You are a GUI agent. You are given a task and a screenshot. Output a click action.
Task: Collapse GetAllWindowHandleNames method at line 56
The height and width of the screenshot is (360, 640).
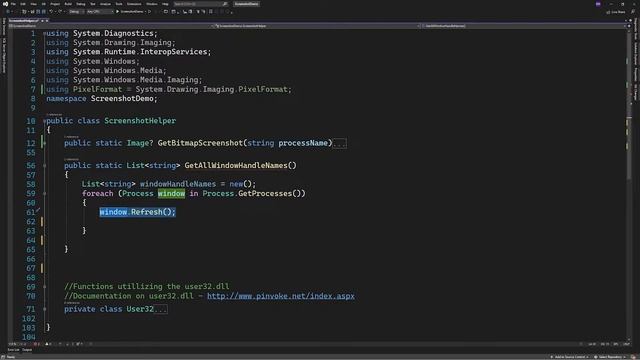(44, 166)
